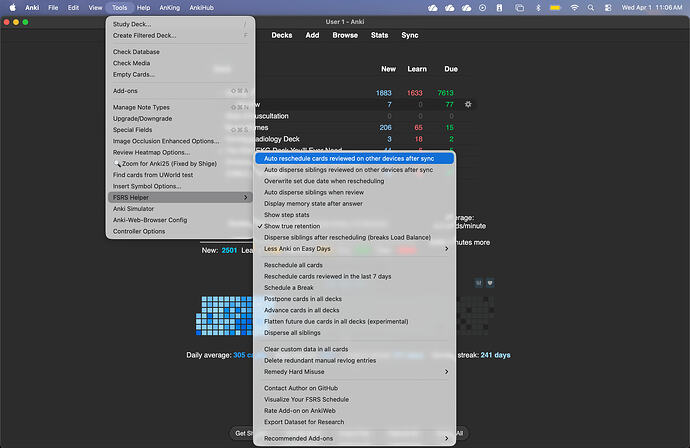Open Spotlight search in menu bar

[591, 7]
